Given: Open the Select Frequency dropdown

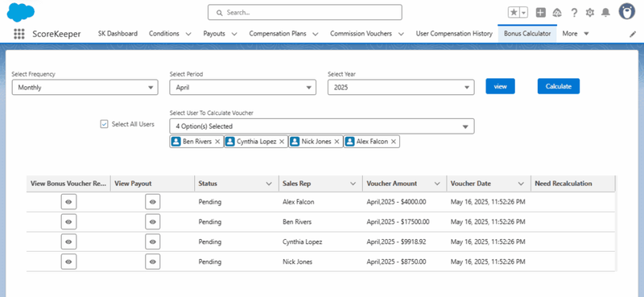Looking at the screenshot, I should pyautogui.click(x=85, y=88).
